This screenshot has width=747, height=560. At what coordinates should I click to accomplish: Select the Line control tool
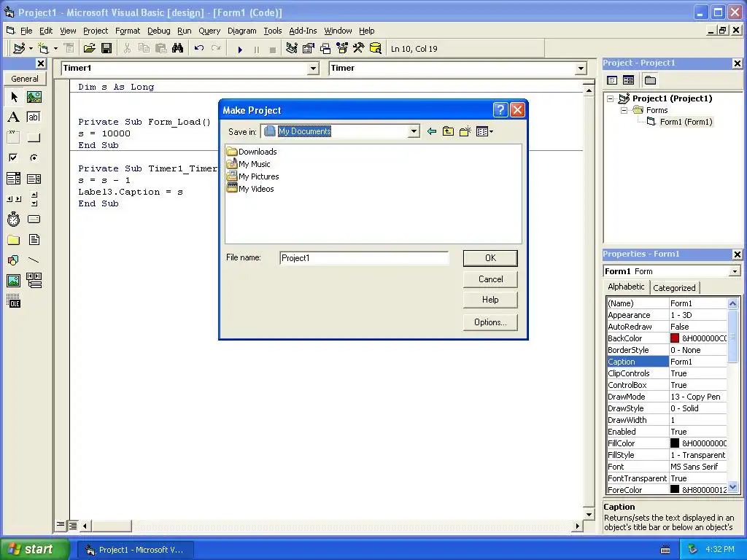(34, 260)
